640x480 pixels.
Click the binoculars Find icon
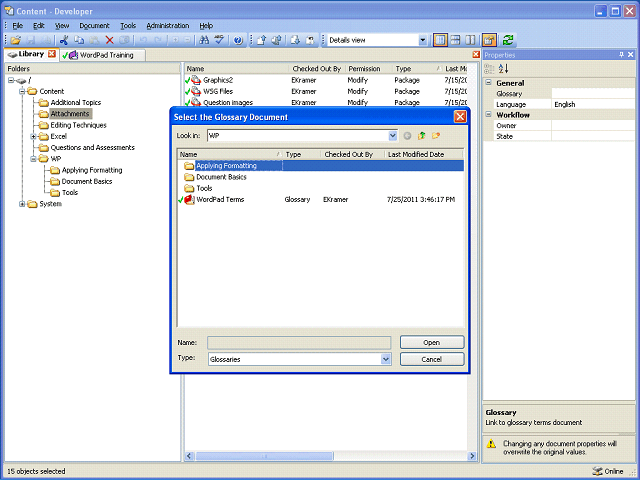(x=204, y=40)
